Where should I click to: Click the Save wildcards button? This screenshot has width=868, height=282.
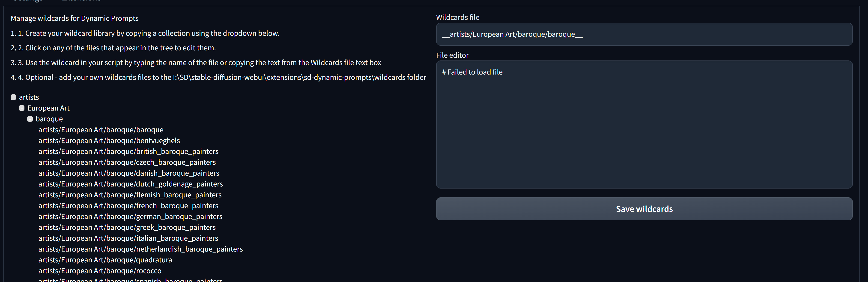point(644,209)
